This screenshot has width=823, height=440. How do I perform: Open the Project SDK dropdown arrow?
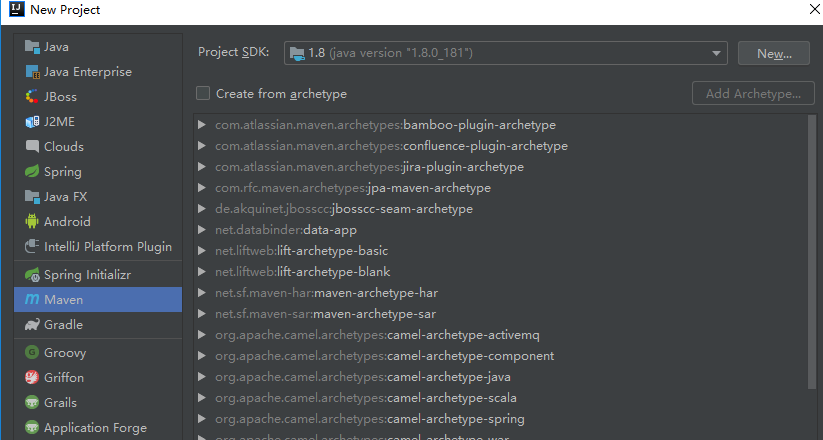(716, 53)
